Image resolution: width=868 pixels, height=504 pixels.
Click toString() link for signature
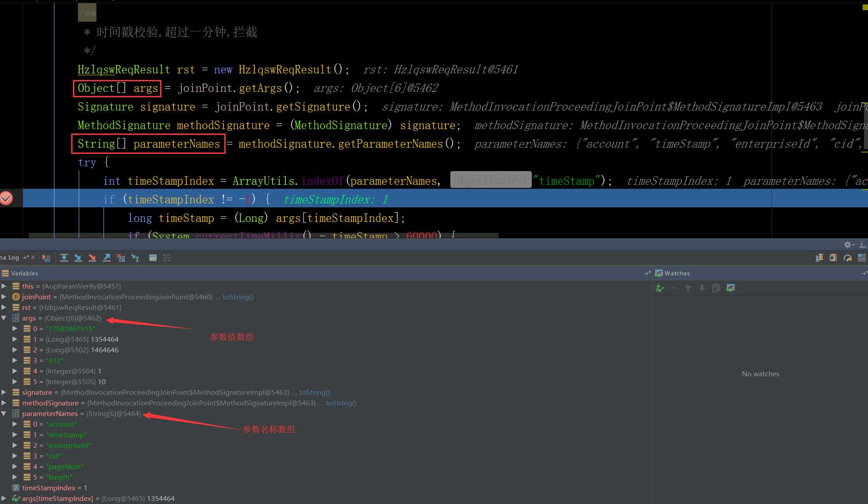315,392
